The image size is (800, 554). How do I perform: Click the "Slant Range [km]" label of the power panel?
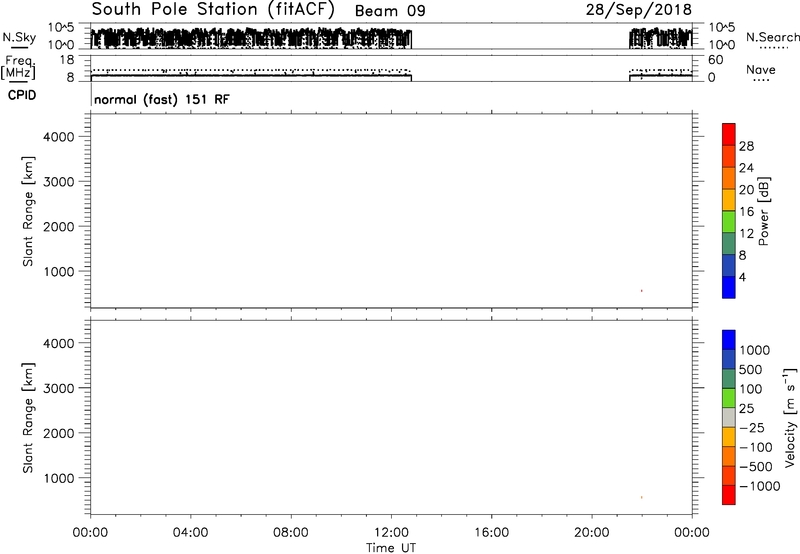coord(28,211)
